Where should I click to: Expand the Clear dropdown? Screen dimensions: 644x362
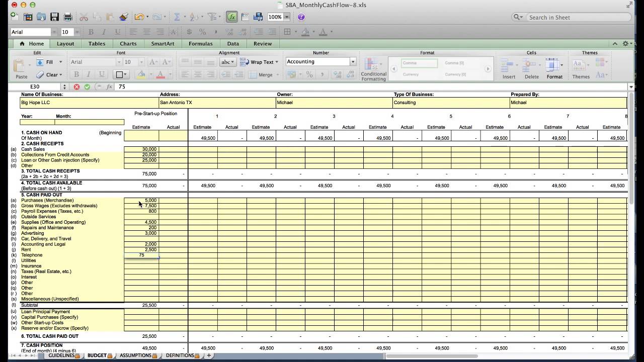click(60, 74)
